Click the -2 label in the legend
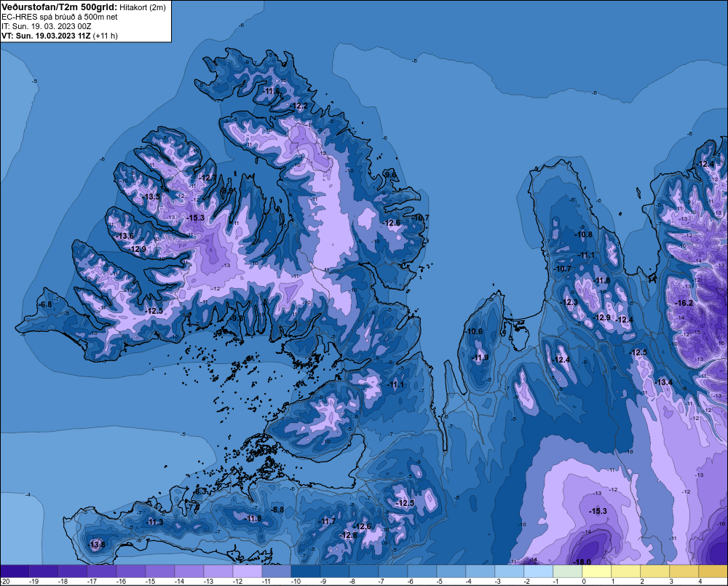 point(526,582)
